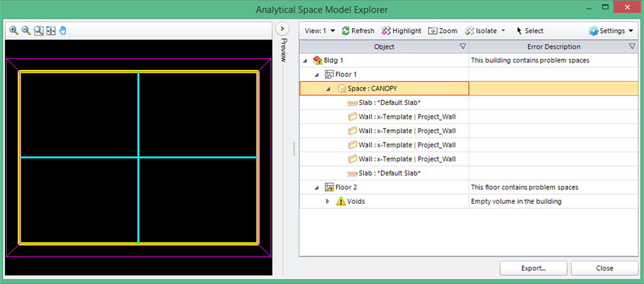Click 'Empty volume in the building' cell
The width and height of the screenshot is (644, 284).
(554, 202)
